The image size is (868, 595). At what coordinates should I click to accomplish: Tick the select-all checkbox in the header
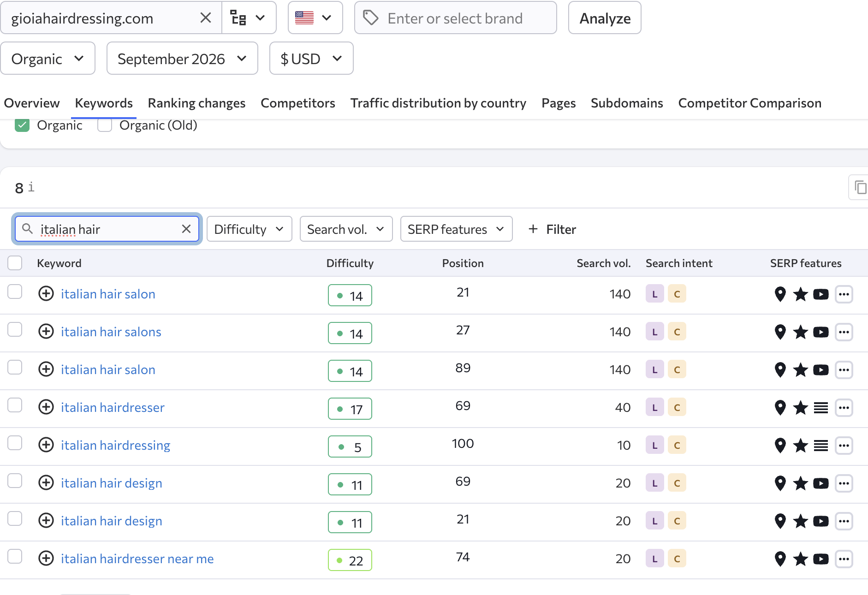15,263
